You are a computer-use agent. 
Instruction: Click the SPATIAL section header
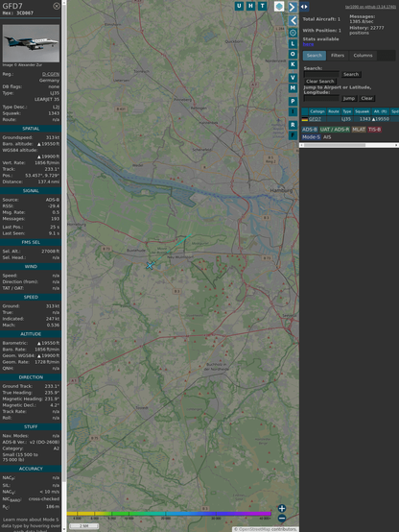tap(31, 129)
